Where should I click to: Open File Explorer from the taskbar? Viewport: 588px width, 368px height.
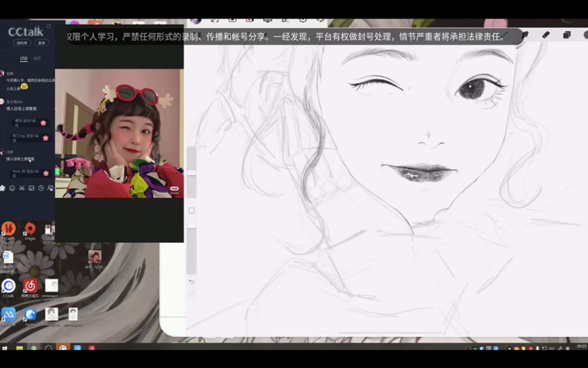click(20, 348)
